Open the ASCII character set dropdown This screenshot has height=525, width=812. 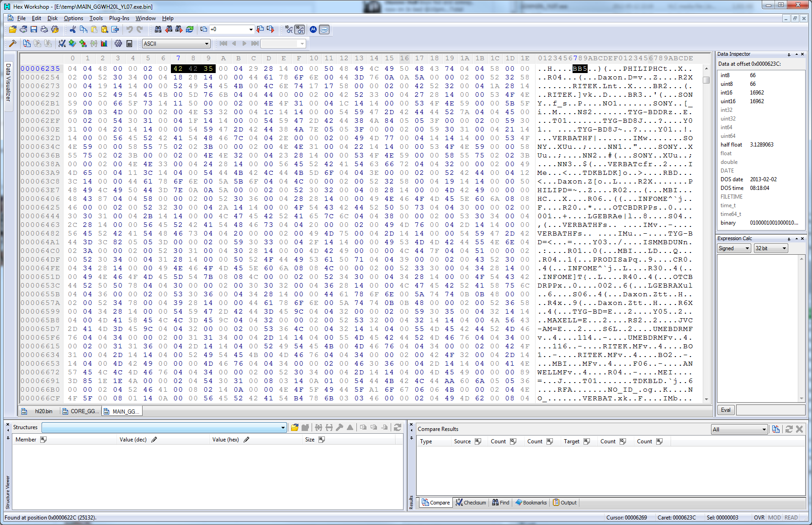(x=176, y=43)
